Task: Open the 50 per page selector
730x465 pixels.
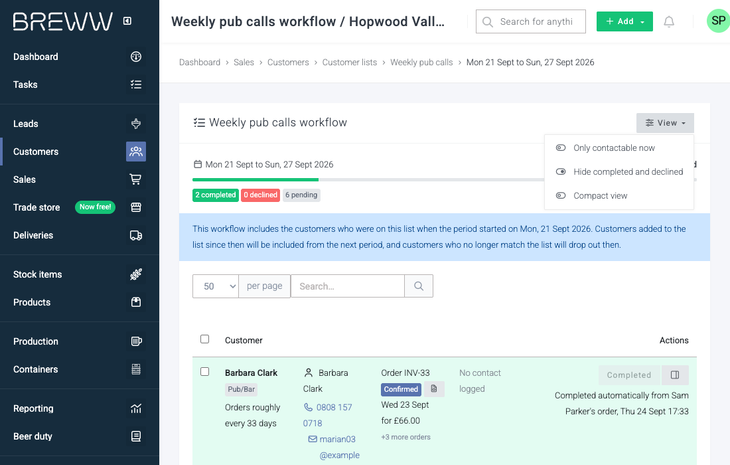Action: click(x=216, y=286)
